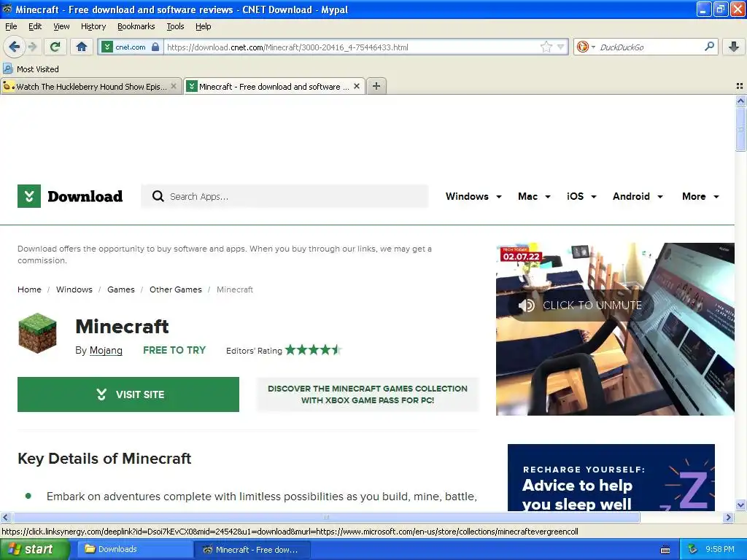The height and width of the screenshot is (560, 747).
Task: Click the Forward navigation arrow
Action: (32, 47)
